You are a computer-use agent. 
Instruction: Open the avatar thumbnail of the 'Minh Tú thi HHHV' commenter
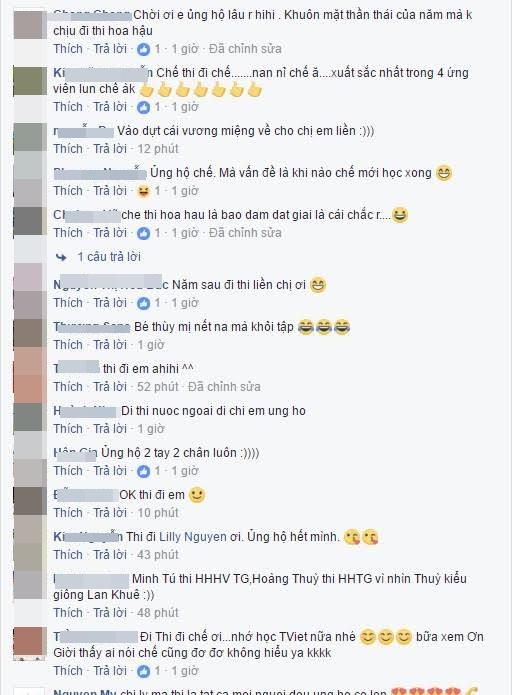click(30, 585)
